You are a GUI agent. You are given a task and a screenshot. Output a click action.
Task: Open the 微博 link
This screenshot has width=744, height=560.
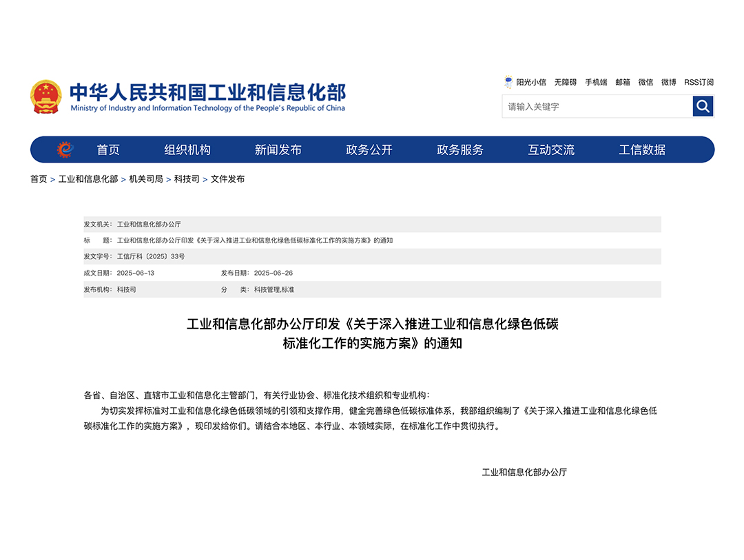[668, 82]
